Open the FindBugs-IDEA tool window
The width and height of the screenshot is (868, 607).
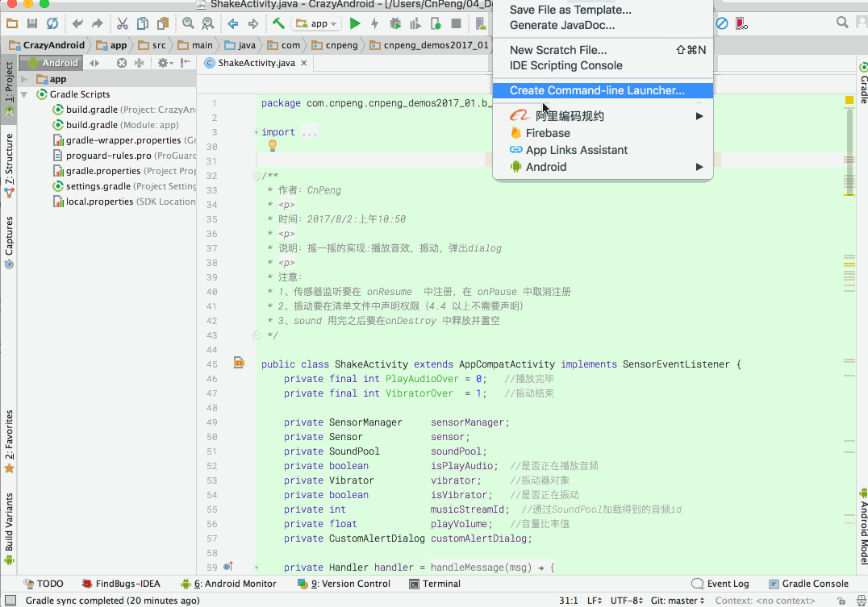[121, 584]
